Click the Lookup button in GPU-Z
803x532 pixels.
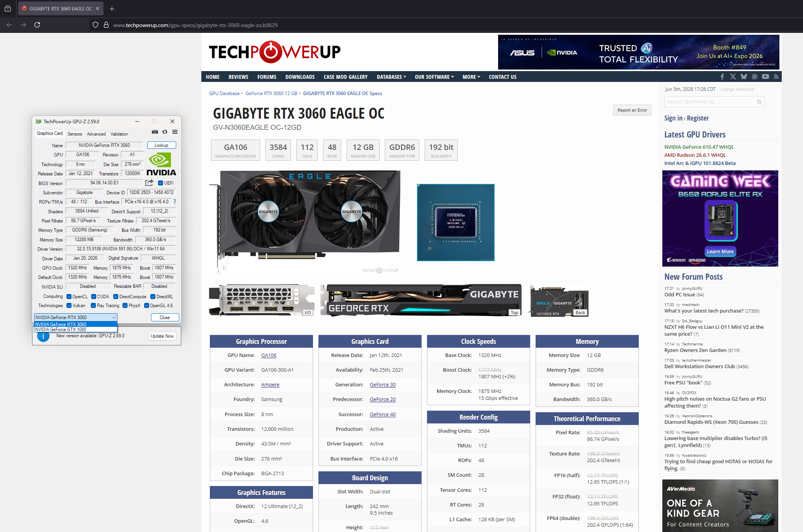[x=162, y=145]
